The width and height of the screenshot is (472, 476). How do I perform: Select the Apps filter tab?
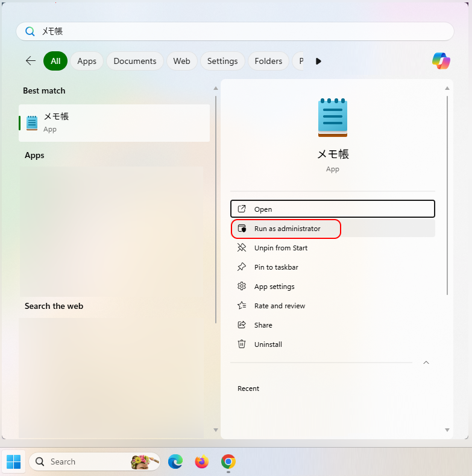pyautogui.click(x=87, y=61)
